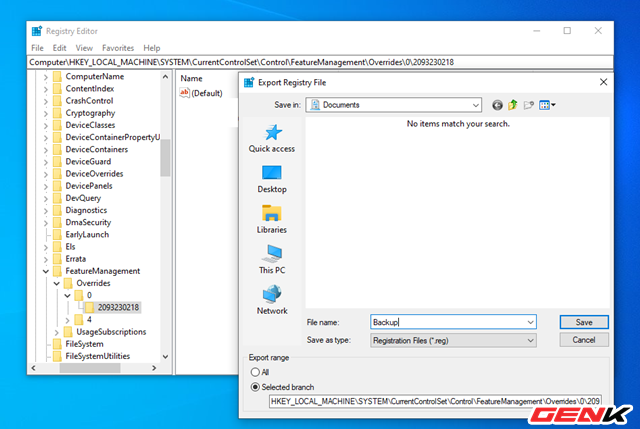Open the Edit menu
640x429 pixels.
(59, 48)
